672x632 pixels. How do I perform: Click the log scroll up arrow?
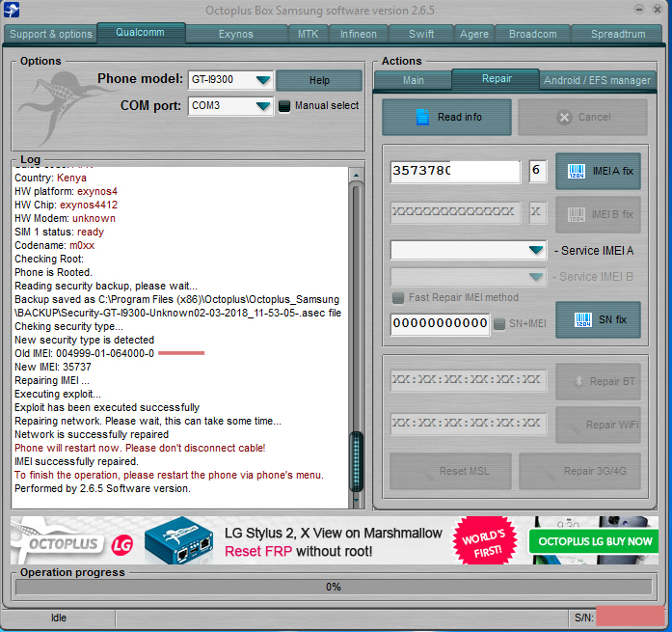356,175
